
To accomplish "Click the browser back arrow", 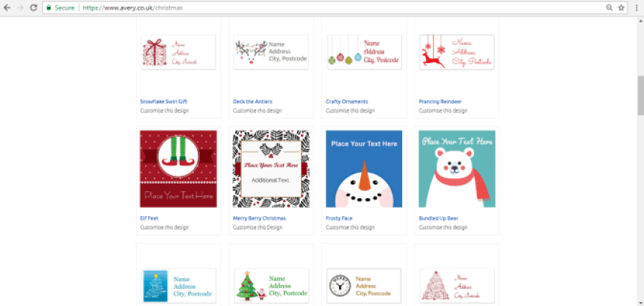I will pyautogui.click(x=7, y=7).
